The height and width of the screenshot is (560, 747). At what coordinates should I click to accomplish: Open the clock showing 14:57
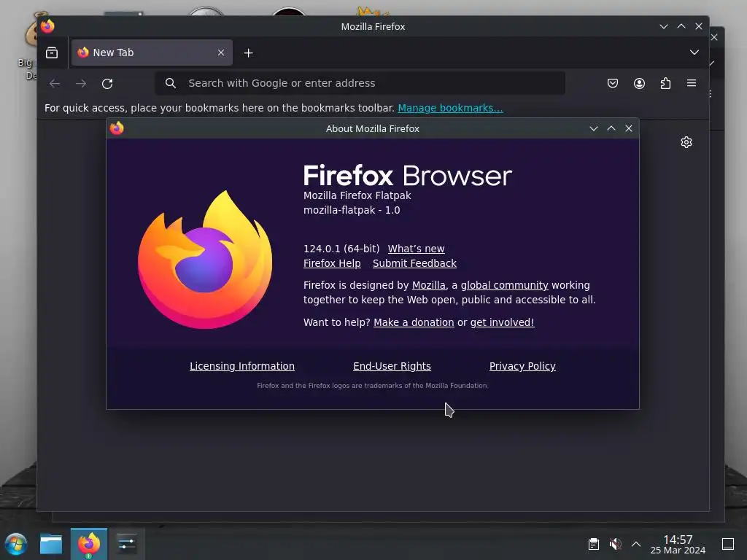tap(678, 544)
